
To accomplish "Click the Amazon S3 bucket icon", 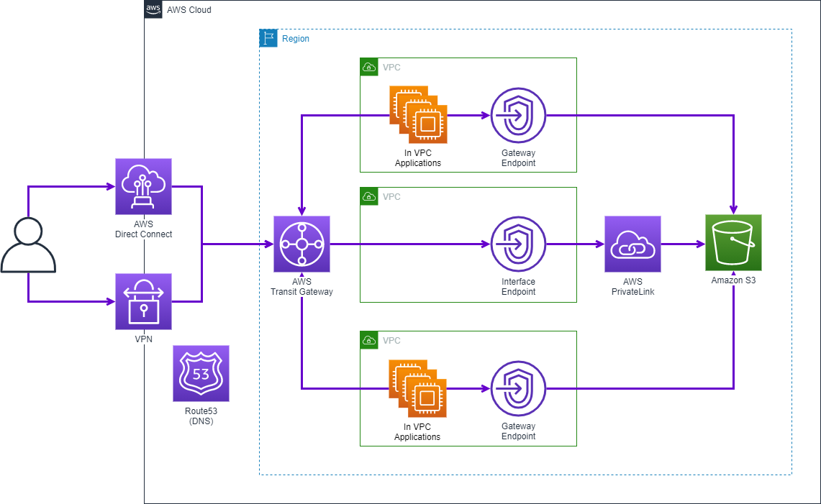I will (x=733, y=242).
